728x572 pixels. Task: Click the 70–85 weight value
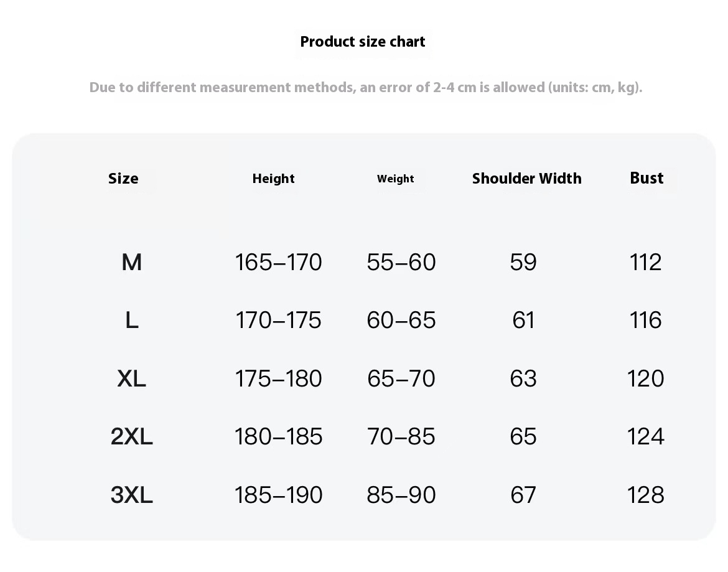coord(401,436)
